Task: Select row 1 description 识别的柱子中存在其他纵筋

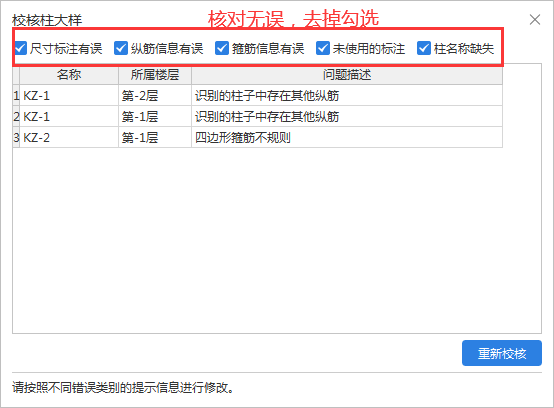Action: [347, 95]
